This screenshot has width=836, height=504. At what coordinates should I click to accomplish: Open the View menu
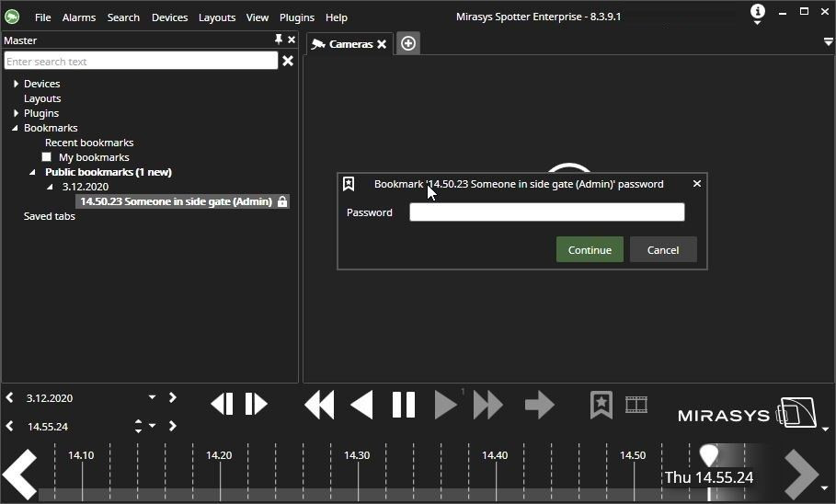pos(257,17)
